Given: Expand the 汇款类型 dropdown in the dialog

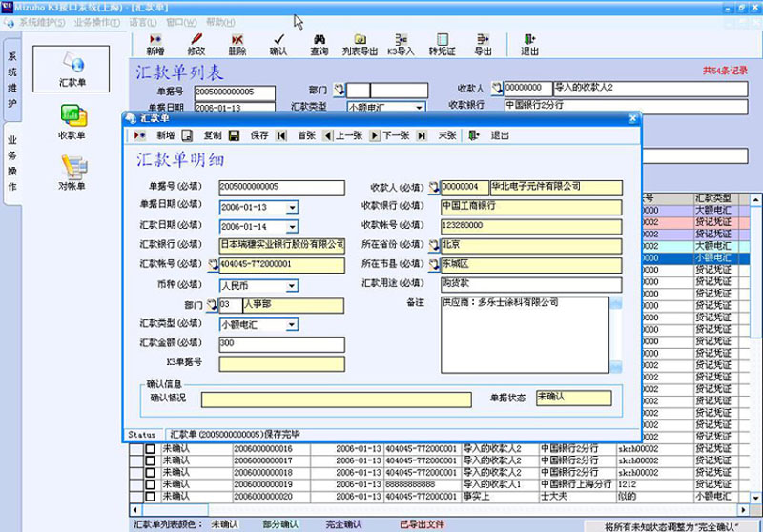Looking at the screenshot, I should pos(292,325).
